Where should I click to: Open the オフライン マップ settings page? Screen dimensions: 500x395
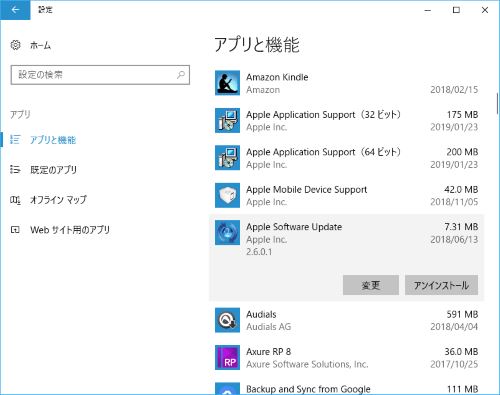click(58, 200)
